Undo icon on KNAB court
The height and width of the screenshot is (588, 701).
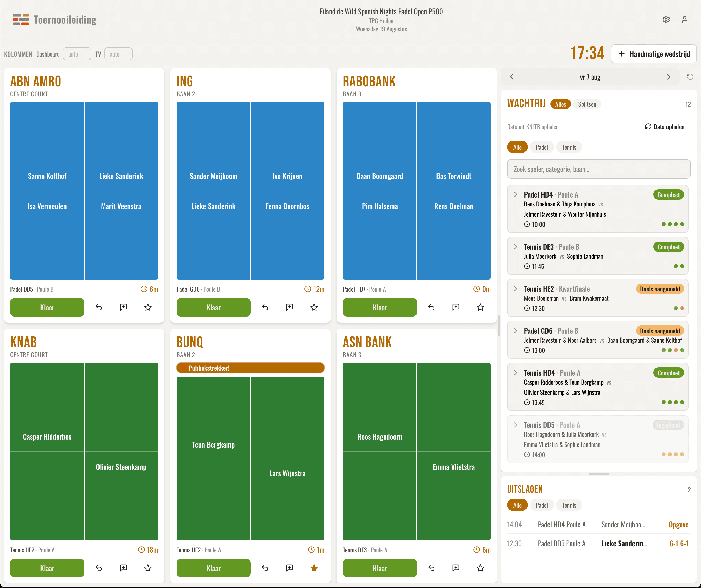click(99, 568)
